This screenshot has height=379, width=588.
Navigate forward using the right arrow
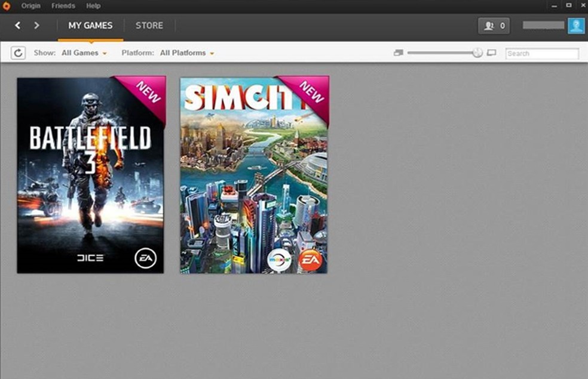pyautogui.click(x=36, y=26)
